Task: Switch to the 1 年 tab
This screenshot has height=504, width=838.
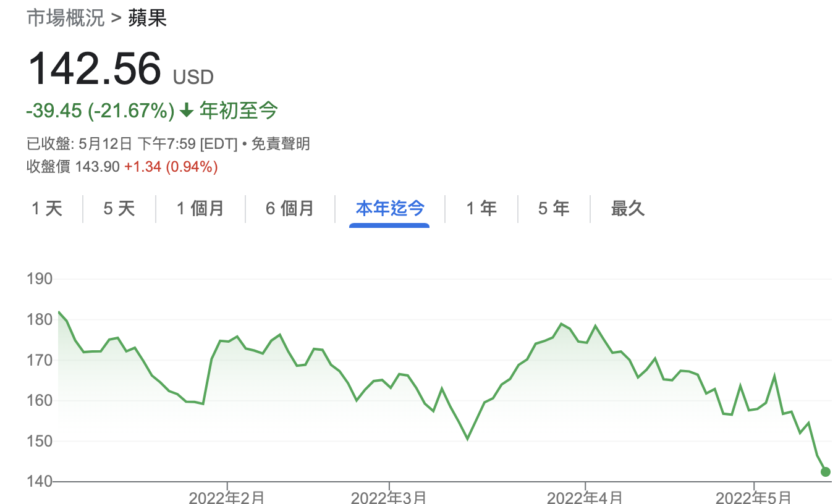Action: pos(481,209)
